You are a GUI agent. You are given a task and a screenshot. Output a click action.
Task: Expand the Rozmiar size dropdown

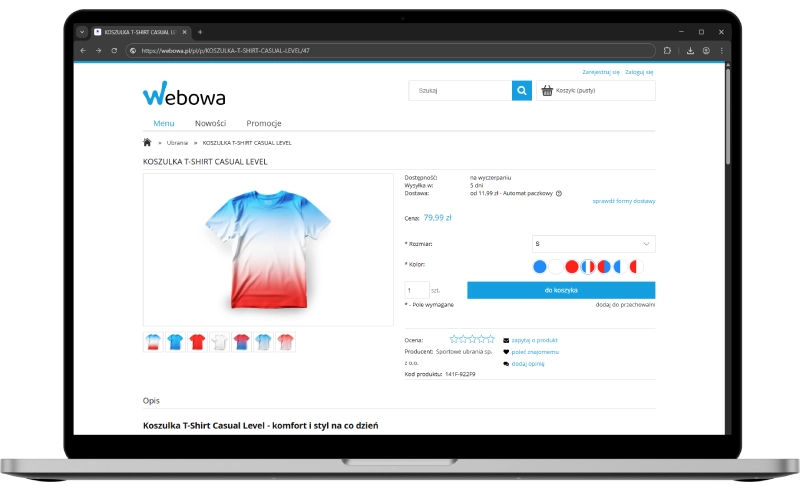click(593, 244)
